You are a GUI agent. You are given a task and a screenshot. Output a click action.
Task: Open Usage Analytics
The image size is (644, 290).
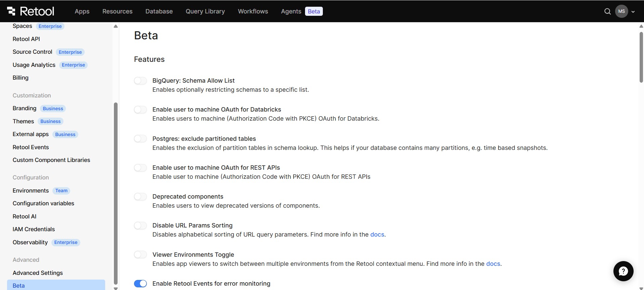34,65
